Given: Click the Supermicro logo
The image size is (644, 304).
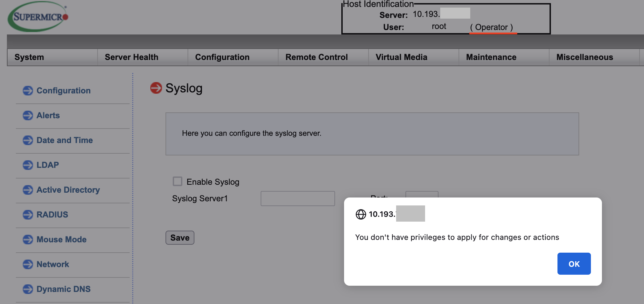Looking at the screenshot, I should tap(38, 17).
